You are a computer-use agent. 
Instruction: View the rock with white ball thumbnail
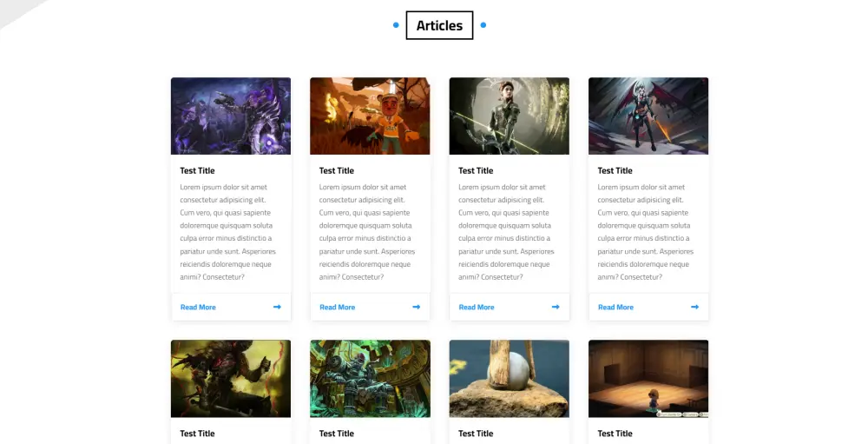[510, 379]
